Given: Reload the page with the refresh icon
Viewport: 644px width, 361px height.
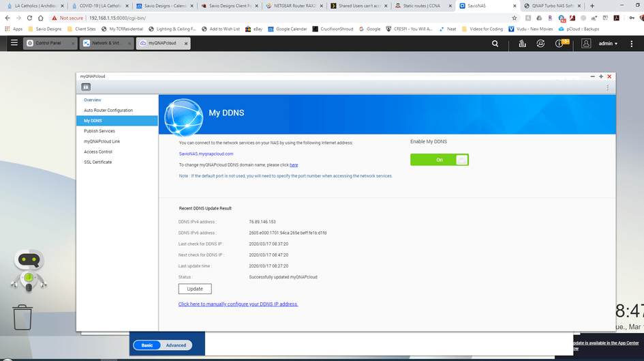Looking at the screenshot, I should coord(29,18).
